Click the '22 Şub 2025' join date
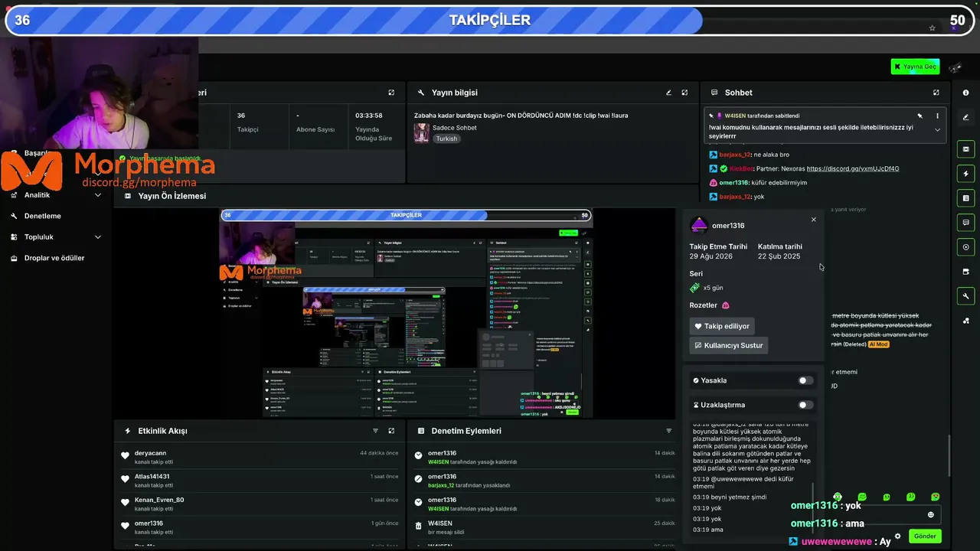Screen dimensions: 980x551 (x=779, y=256)
